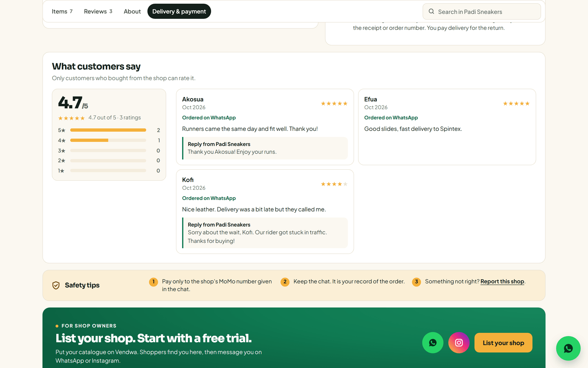Click the overall 4.7 stars row

pyautogui.click(x=71, y=118)
